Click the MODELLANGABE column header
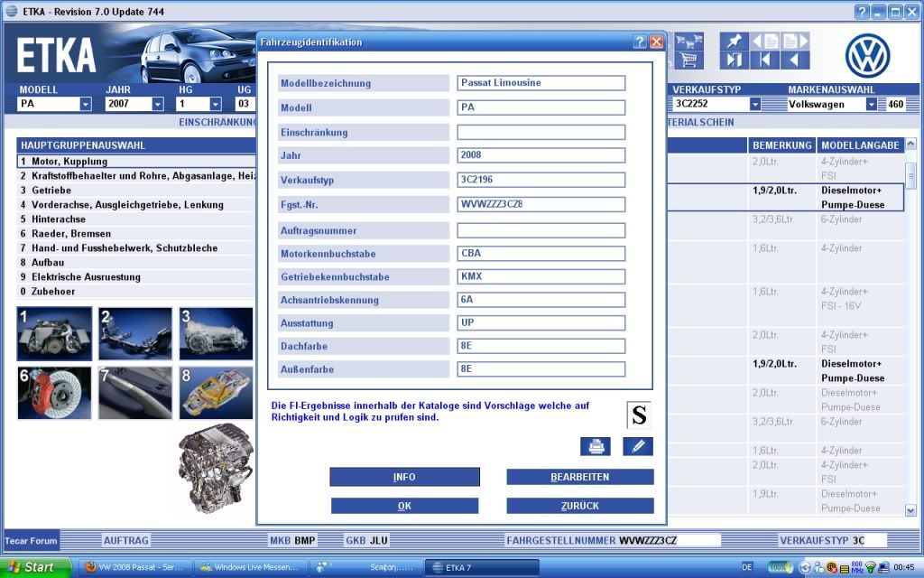 coord(860,145)
